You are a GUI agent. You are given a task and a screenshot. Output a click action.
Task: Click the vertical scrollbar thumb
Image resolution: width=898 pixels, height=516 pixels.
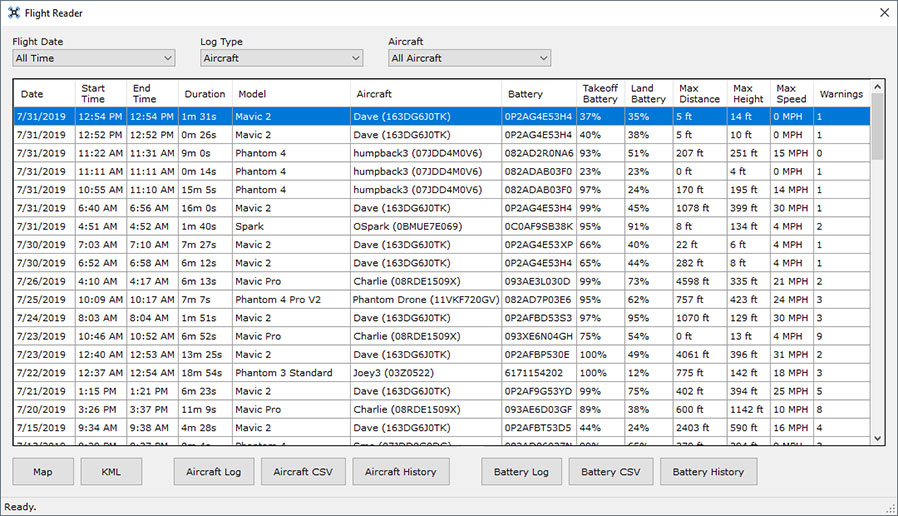pyautogui.click(x=877, y=127)
